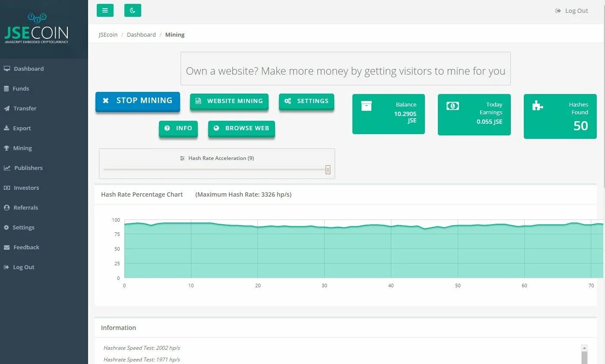Screen dimensions: 605x364
Task: Open Website Mining button
Action: pos(229,101)
